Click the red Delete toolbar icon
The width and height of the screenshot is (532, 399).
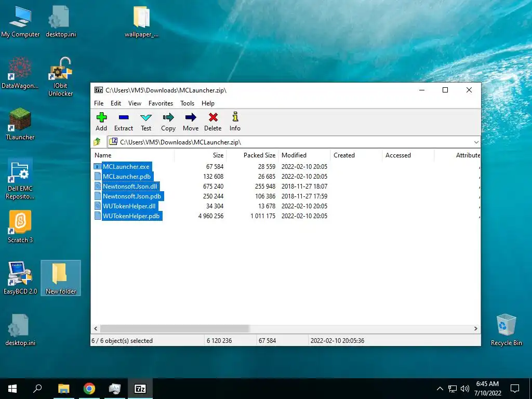213,117
